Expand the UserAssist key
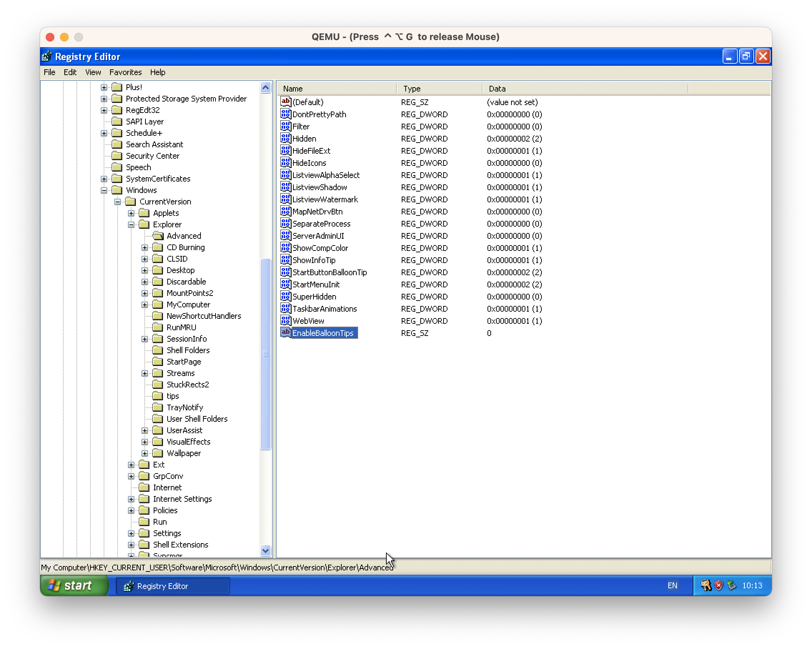 (145, 430)
